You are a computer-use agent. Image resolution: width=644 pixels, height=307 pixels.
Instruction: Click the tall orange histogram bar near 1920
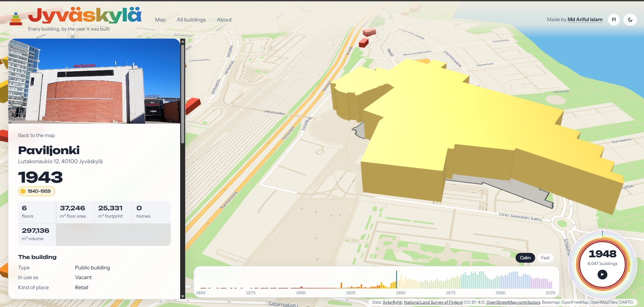pyautogui.click(x=341, y=285)
